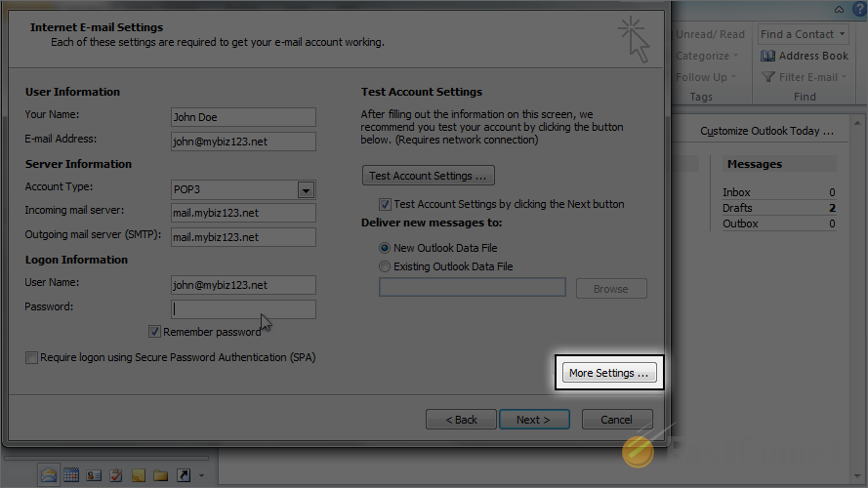Cancel the e-mail account setup
868x488 pixels.
tap(617, 420)
